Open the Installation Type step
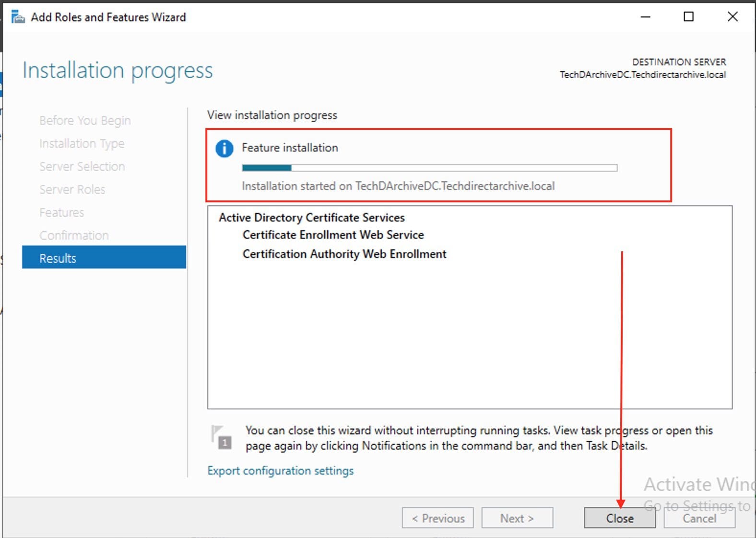 click(82, 143)
